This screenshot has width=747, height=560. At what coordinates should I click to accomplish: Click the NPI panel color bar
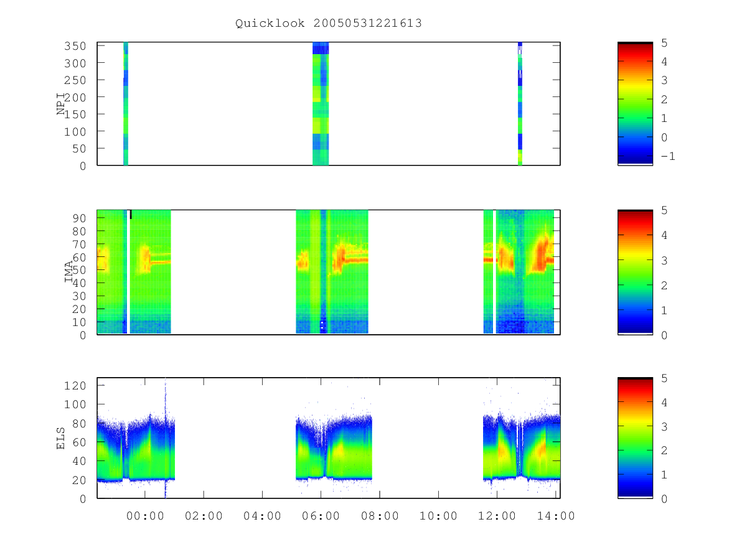click(635, 103)
